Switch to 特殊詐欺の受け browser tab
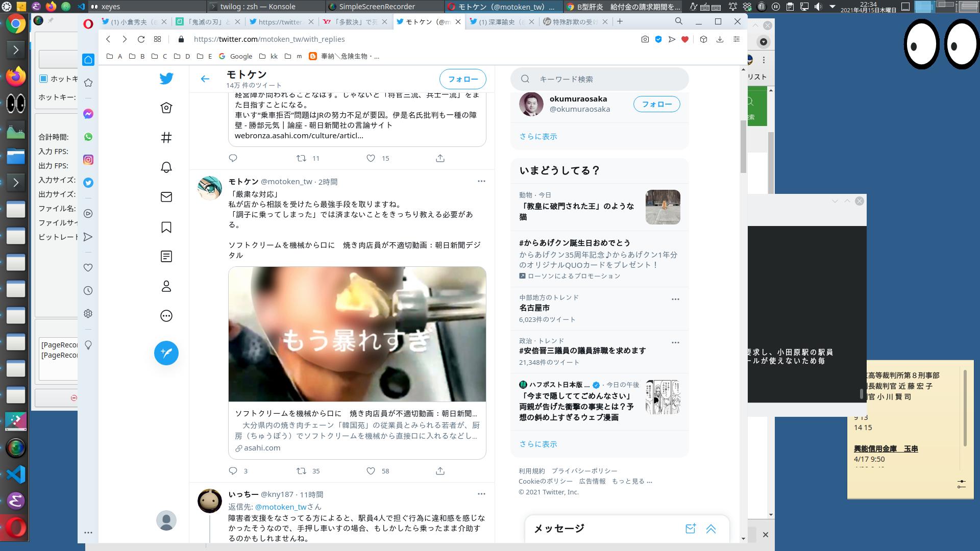This screenshot has width=980, height=551. [x=576, y=22]
